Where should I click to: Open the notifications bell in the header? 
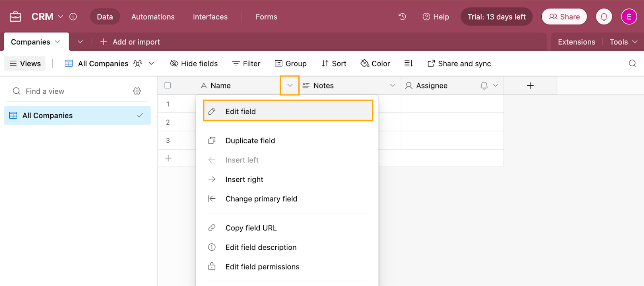pos(604,17)
